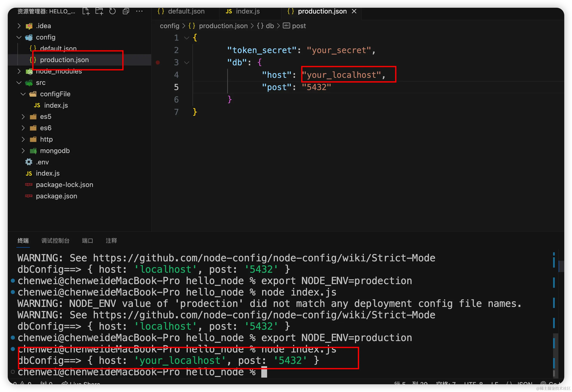Fold the db object at line 3

click(187, 63)
